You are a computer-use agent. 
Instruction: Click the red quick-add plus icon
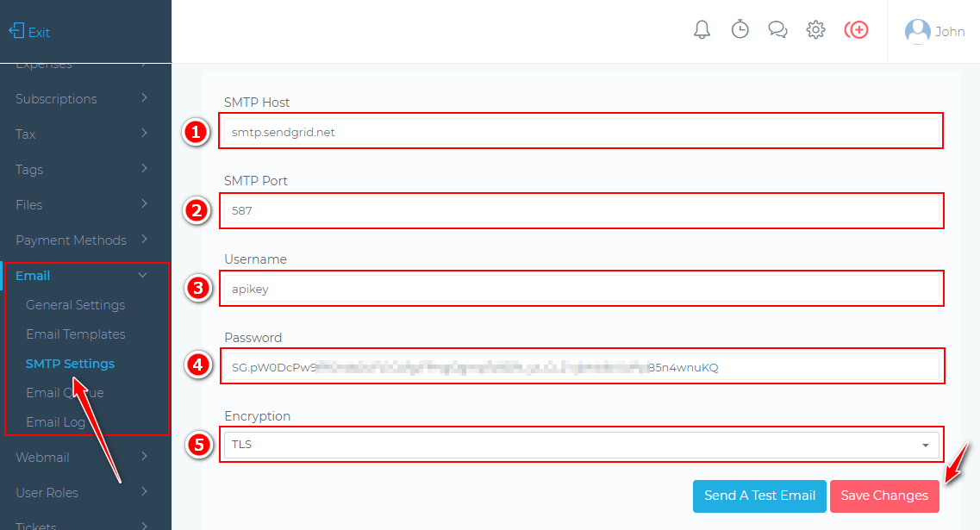[x=856, y=30]
